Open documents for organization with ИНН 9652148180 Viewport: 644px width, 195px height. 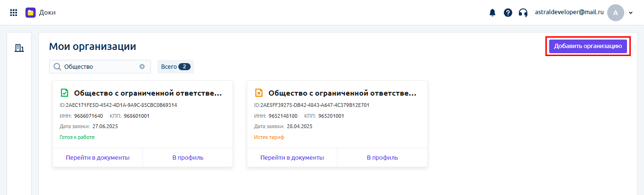[x=292, y=157]
